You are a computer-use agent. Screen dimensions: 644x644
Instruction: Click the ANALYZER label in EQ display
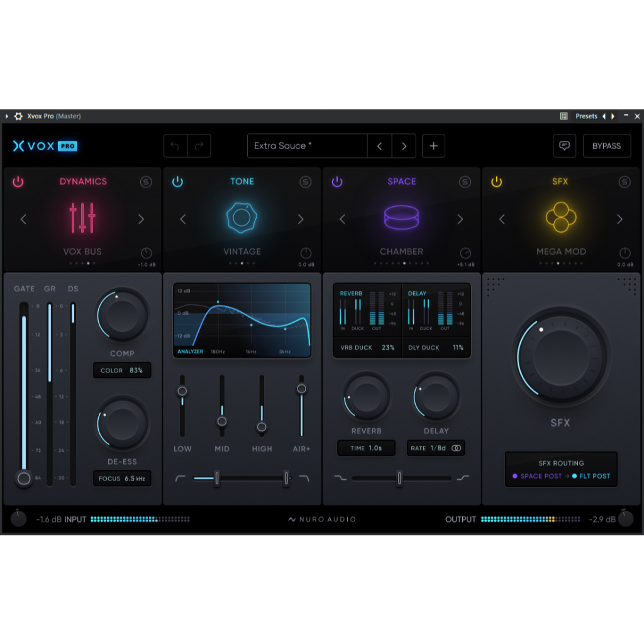(190, 352)
